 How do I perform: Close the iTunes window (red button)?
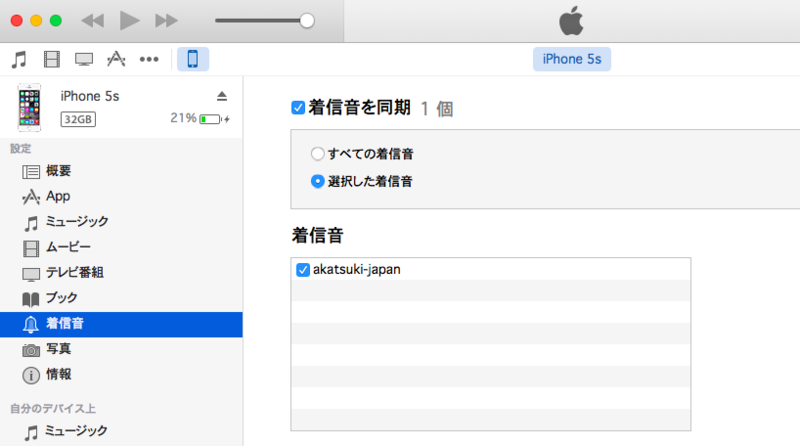16,21
